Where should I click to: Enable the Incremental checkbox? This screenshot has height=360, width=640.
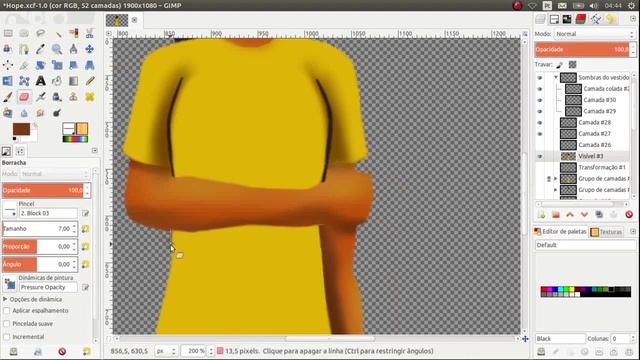coord(7,337)
